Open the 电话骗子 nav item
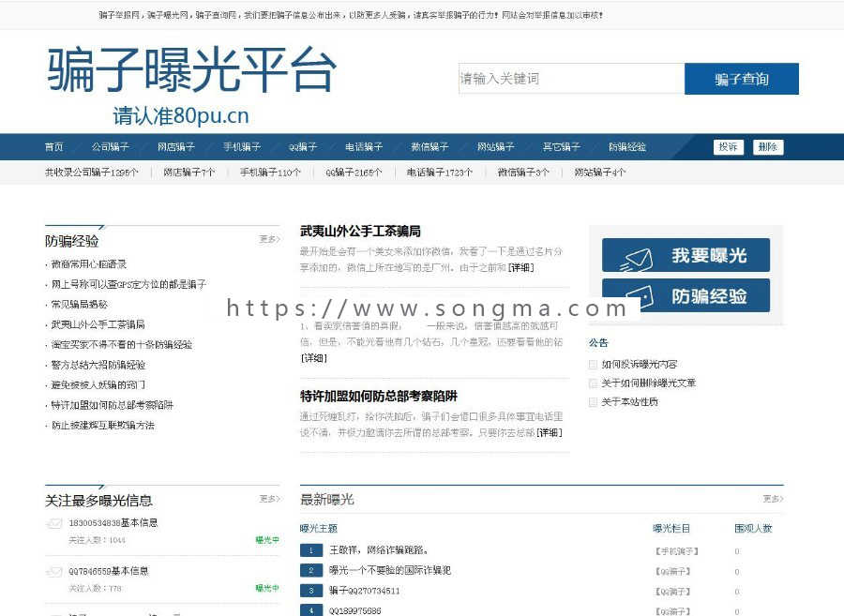This screenshot has width=844, height=616. pos(364,146)
